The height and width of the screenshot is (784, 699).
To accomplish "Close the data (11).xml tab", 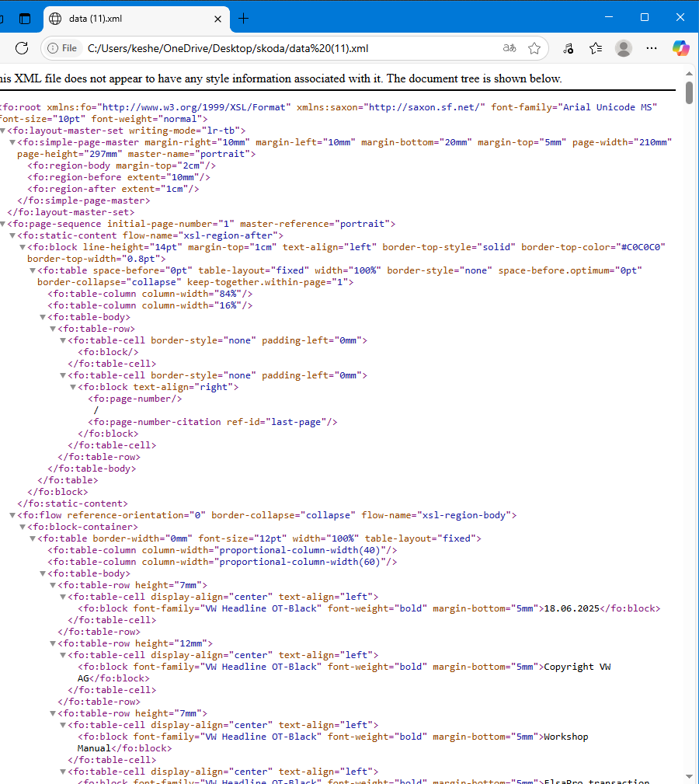I will click(x=217, y=19).
